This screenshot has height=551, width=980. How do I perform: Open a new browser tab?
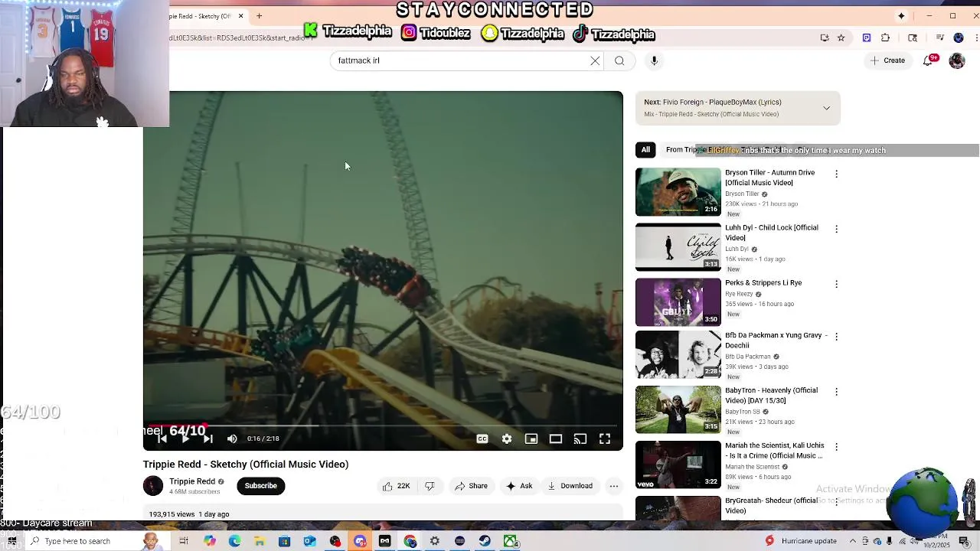tap(259, 16)
